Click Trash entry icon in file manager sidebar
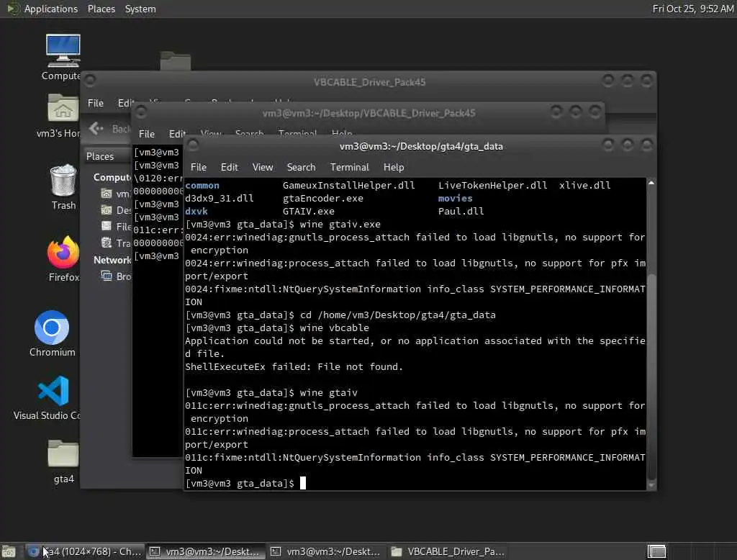Image resolution: width=737 pixels, height=560 pixels. (x=107, y=243)
